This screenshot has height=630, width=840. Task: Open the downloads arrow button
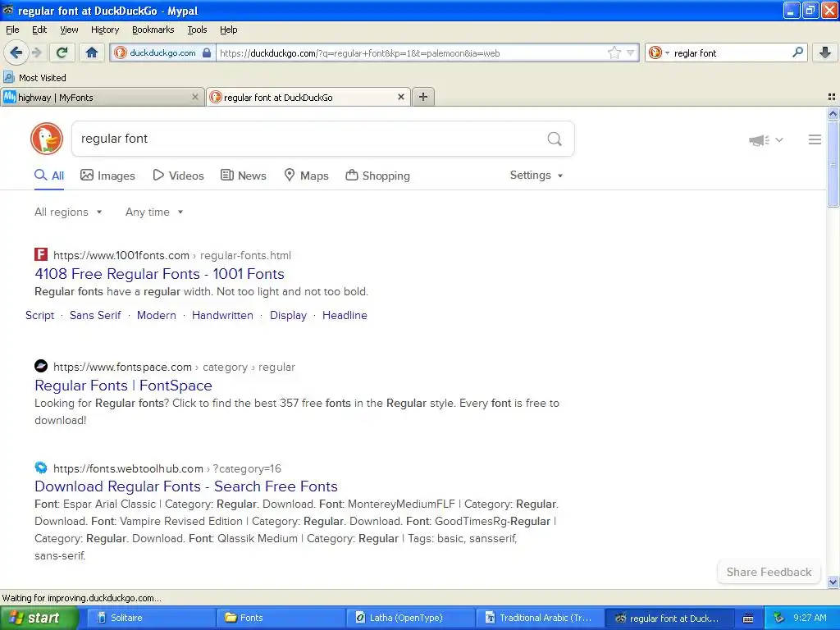pos(825,52)
